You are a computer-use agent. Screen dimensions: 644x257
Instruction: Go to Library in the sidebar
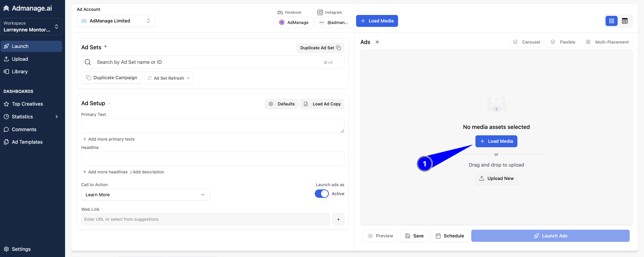pos(20,72)
